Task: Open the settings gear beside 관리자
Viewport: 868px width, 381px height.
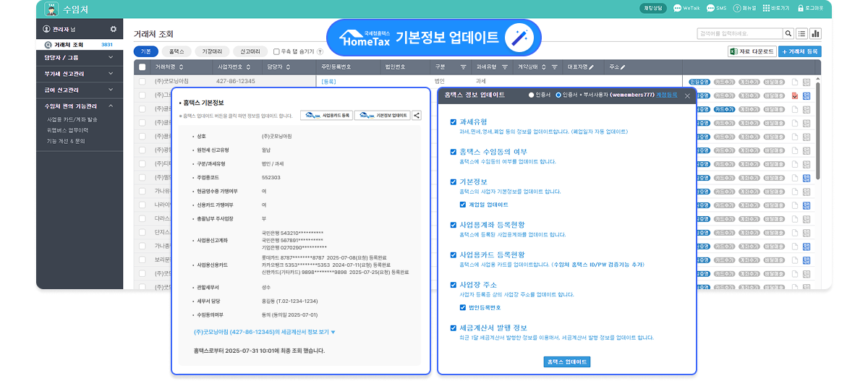Action: click(x=113, y=29)
